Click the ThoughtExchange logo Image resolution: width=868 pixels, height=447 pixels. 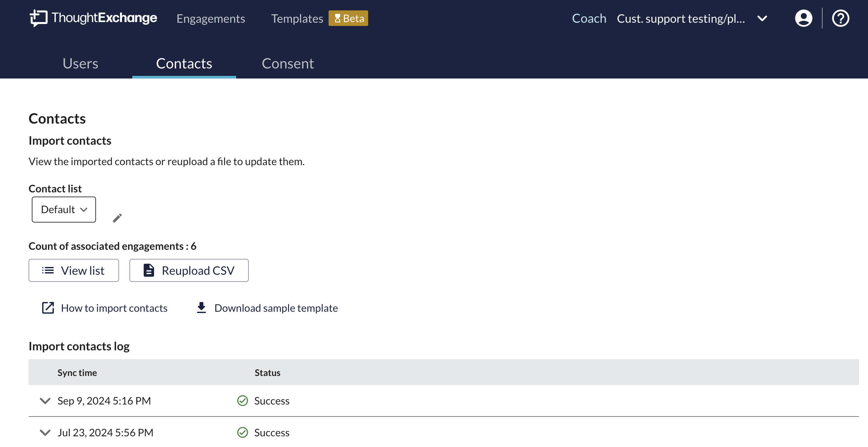(93, 18)
